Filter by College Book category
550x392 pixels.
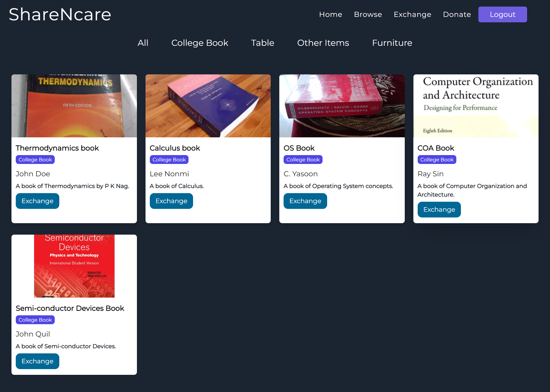[x=200, y=43]
